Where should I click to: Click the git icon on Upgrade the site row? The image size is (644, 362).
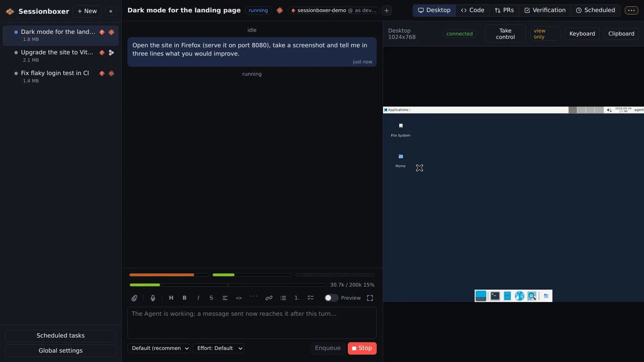pyautogui.click(x=102, y=53)
